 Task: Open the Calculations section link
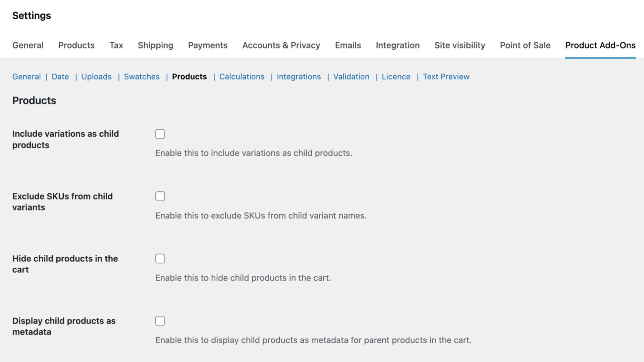[x=242, y=76]
